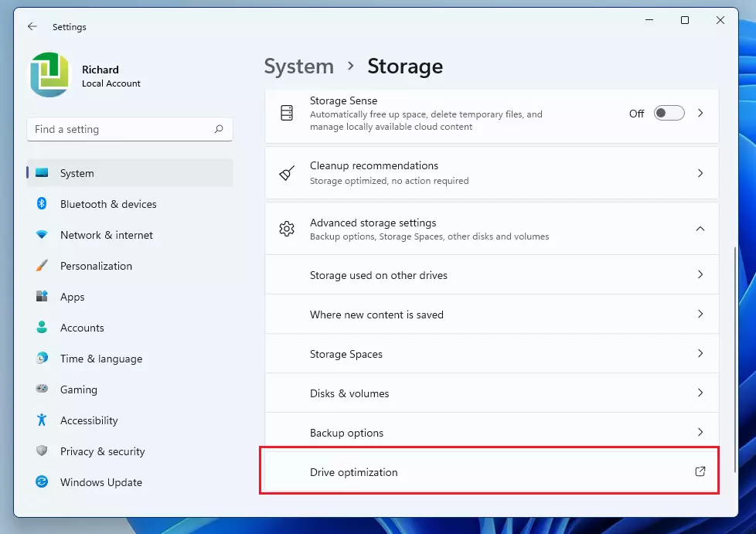The height and width of the screenshot is (534, 756).
Task: Go to Bluetooth & devices settings
Action: pyautogui.click(x=130, y=204)
